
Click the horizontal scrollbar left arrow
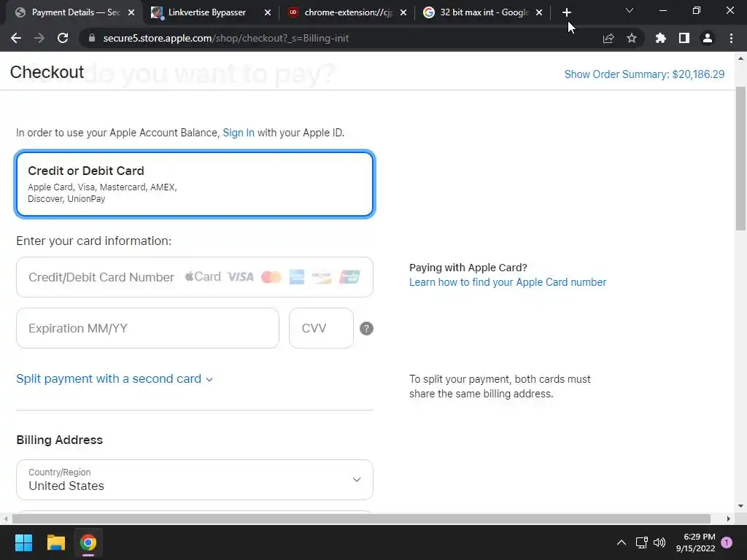point(5,518)
